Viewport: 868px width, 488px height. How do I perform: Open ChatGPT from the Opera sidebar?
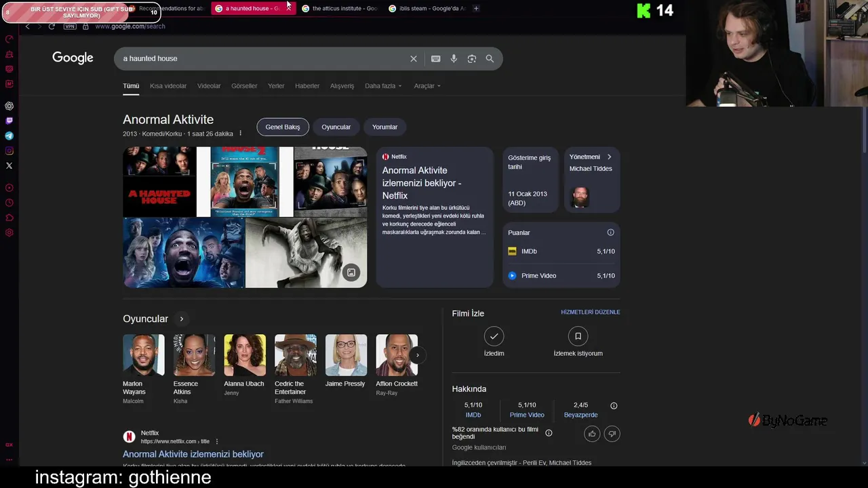click(x=9, y=106)
